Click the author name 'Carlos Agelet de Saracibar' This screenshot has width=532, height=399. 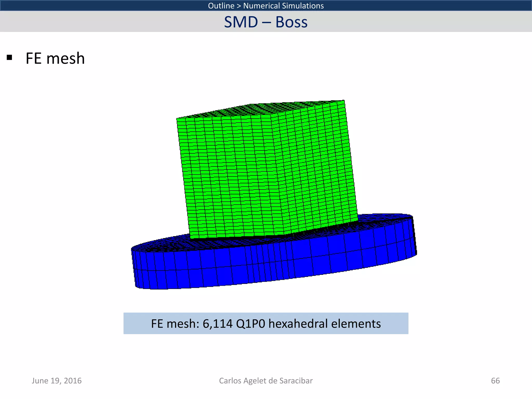pyautogui.click(x=266, y=381)
